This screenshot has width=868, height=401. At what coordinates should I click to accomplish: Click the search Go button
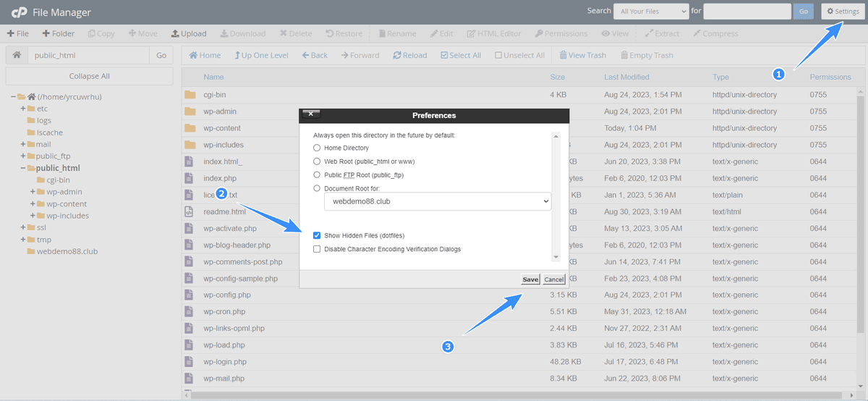(x=804, y=11)
